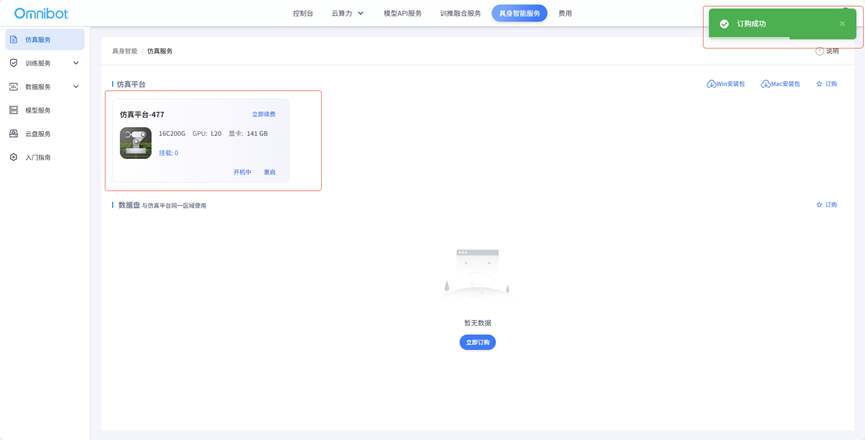The width and height of the screenshot is (865, 440).
Task: Click 订购 in the 数据盘 section
Action: (x=831, y=205)
